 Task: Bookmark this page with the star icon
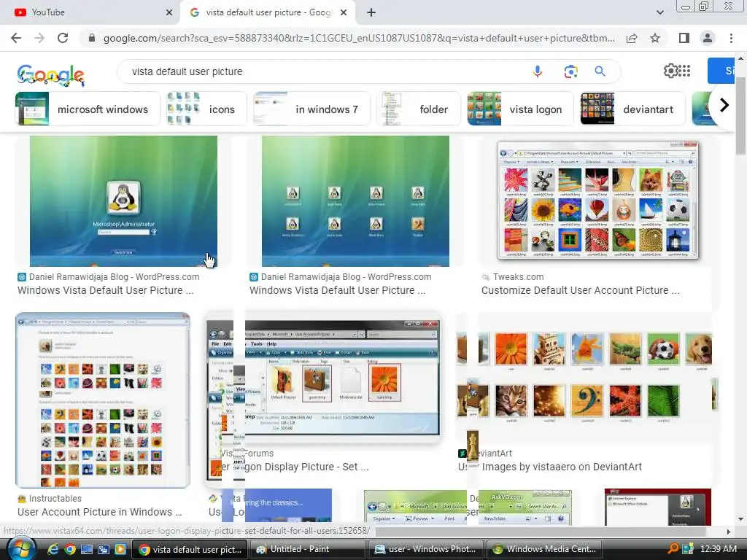click(x=655, y=38)
